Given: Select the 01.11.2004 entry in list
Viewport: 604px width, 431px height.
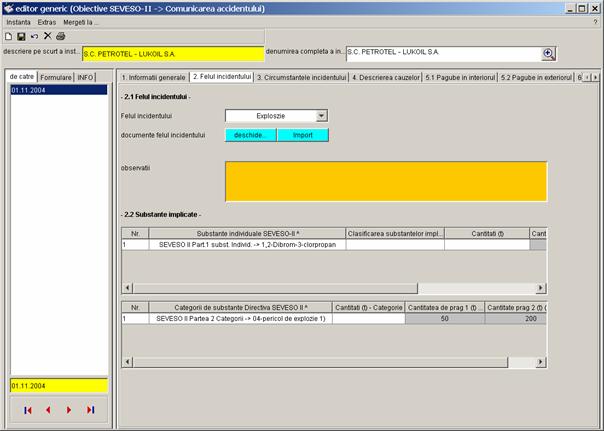Looking at the screenshot, I should [57, 90].
